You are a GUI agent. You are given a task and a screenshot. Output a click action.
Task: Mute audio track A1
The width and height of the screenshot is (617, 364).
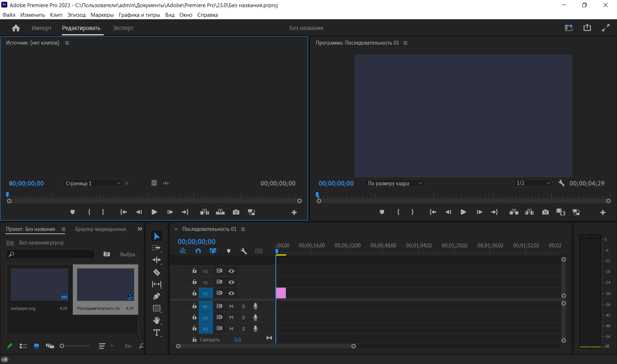pyautogui.click(x=231, y=307)
